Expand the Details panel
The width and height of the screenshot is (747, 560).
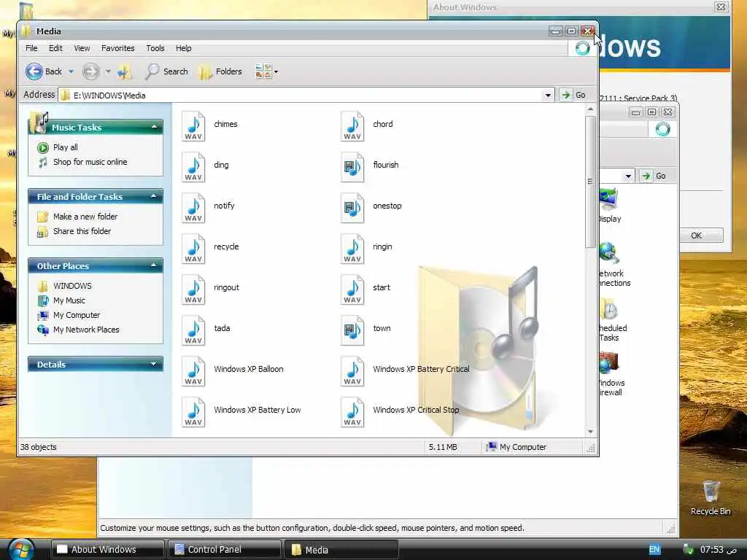click(x=153, y=365)
